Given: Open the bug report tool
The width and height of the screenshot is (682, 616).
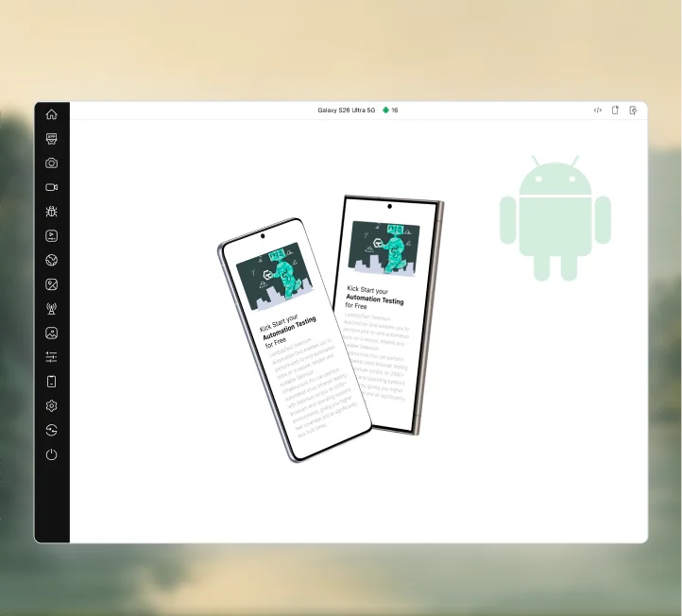Looking at the screenshot, I should [51, 212].
